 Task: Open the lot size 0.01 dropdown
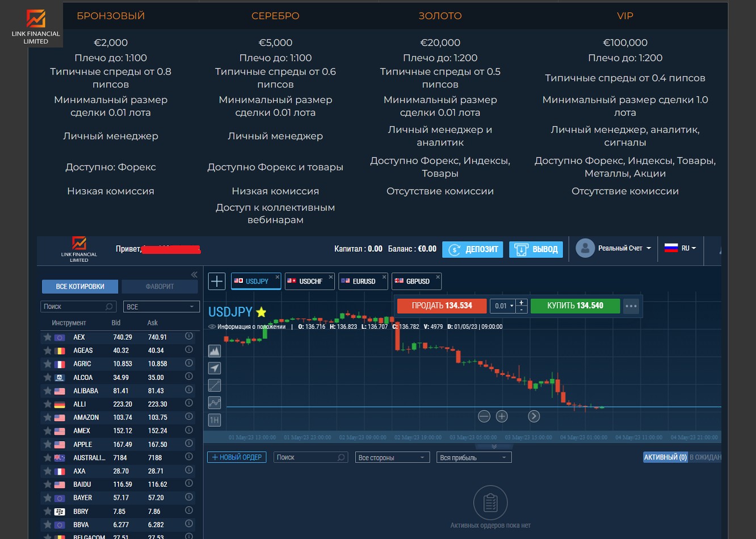[502, 306]
